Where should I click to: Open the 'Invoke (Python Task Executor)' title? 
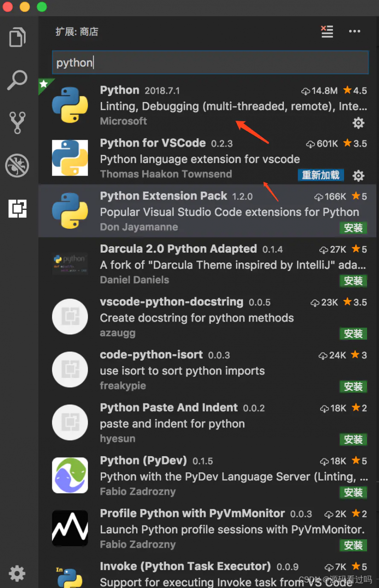(185, 566)
